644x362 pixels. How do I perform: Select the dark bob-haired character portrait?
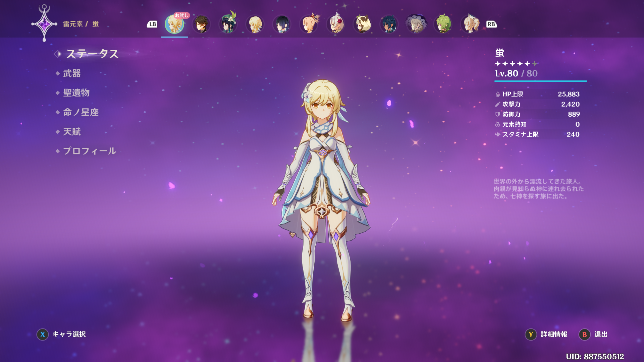tap(282, 24)
